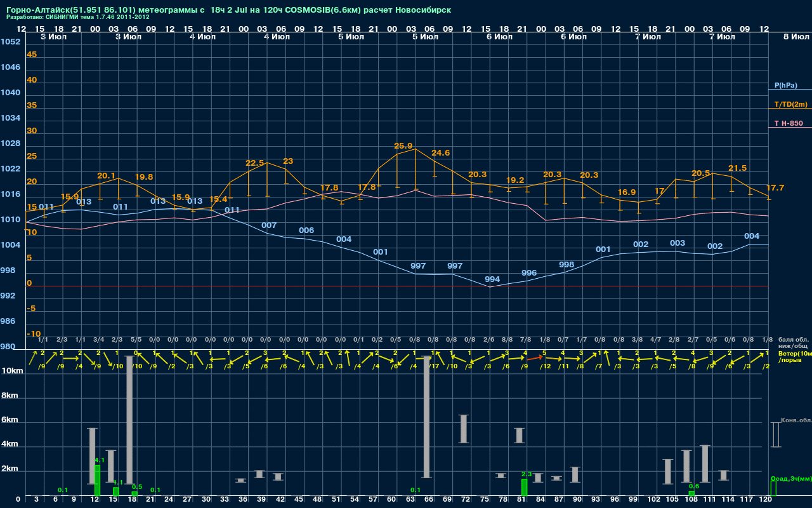Click the green precipitation bar labeled 2.3
The width and height of the screenshot is (812, 508).
[x=524, y=488]
